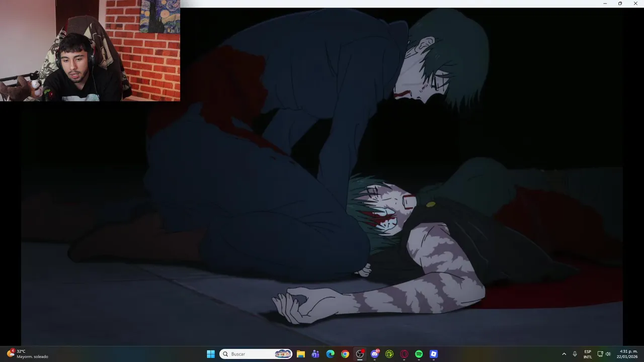The width and height of the screenshot is (644, 362).
Task: Launch Google Chrome from the taskbar
Action: pos(345,354)
